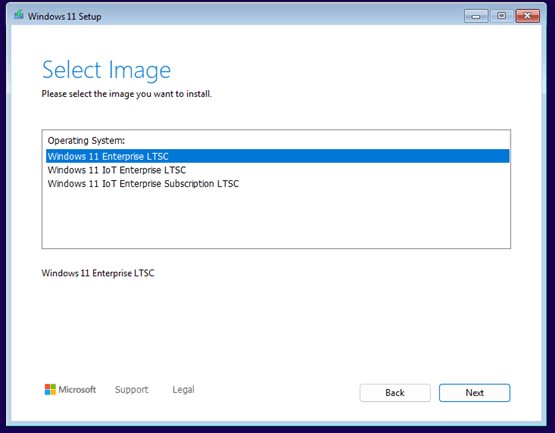Minimize the Setup window
Image resolution: width=555 pixels, height=433 pixels.
[476, 16]
